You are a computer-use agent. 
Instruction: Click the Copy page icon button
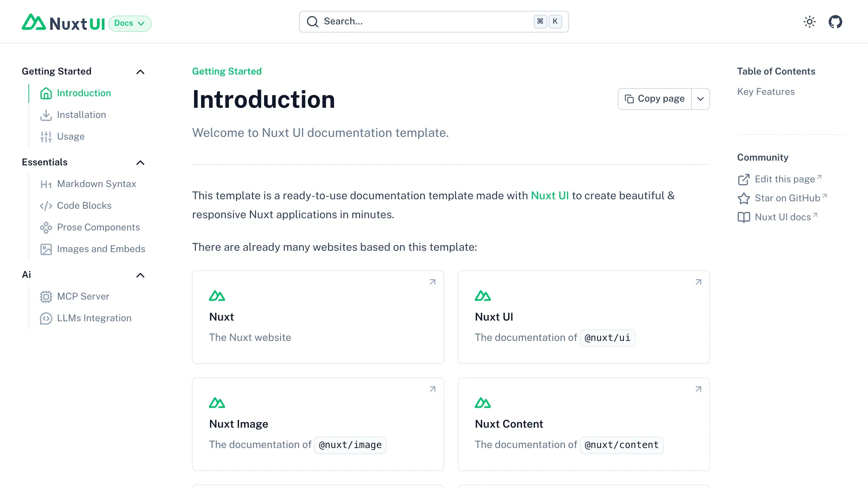click(654, 99)
